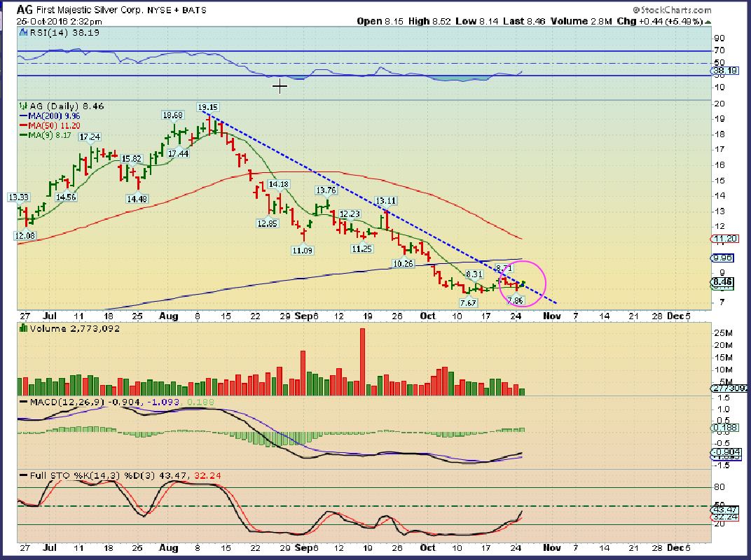Click the 15.82 price label
The height and width of the screenshot is (560, 751).
(x=131, y=159)
